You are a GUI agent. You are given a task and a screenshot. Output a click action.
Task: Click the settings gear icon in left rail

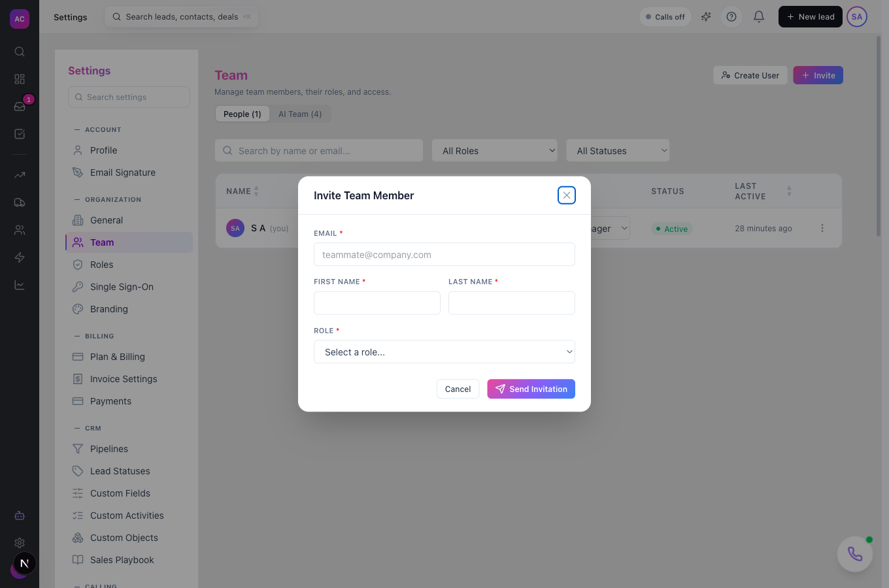(x=20, y=543)
